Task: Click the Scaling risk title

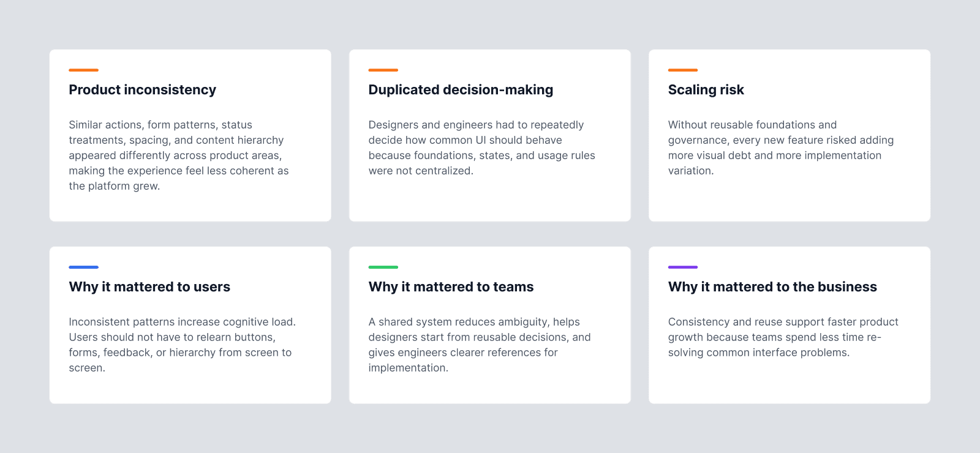Action: pyautogui.click(x=706, y=90)
